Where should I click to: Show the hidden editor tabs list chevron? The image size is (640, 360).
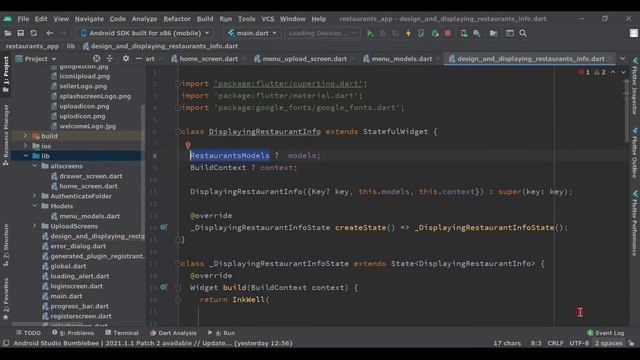tap(623, 59)
